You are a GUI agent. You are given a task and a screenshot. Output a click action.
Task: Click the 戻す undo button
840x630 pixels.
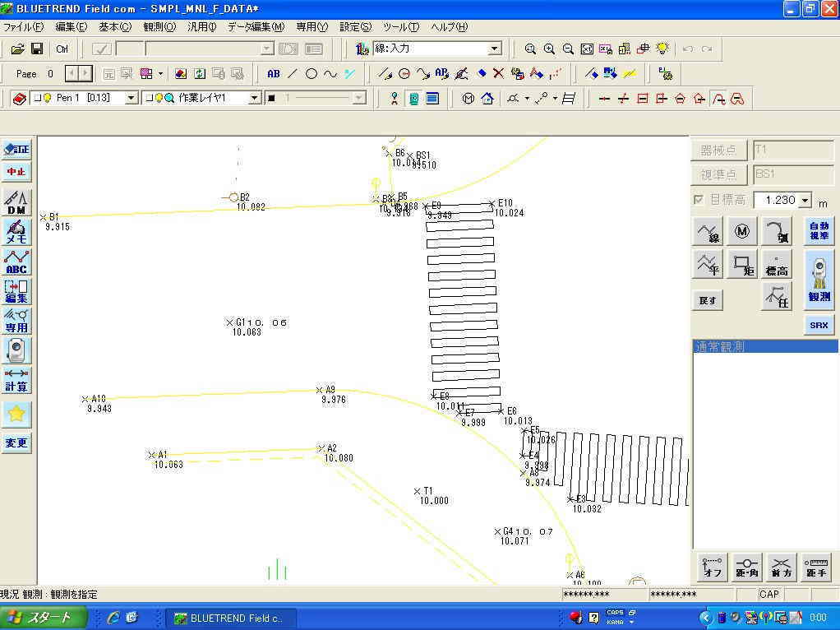pos(708,300)
